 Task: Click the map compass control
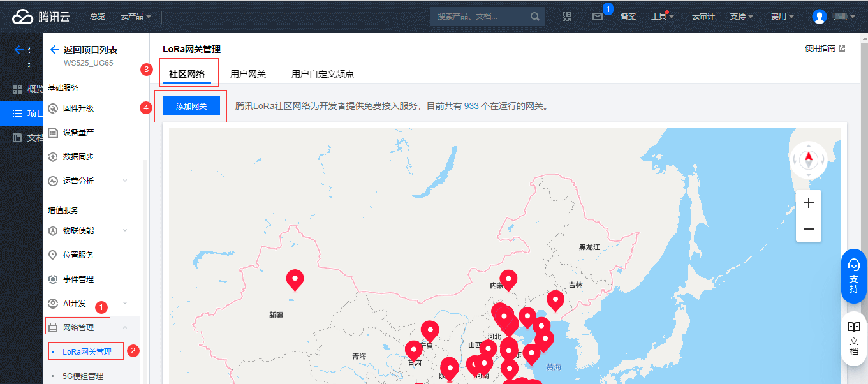click(x=808, y=159)
